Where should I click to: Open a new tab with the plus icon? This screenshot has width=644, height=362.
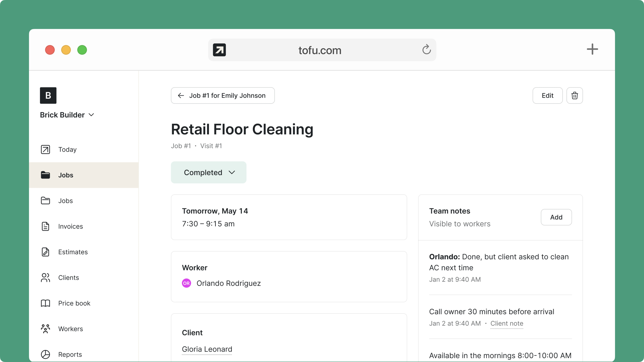tap(592, 49)
